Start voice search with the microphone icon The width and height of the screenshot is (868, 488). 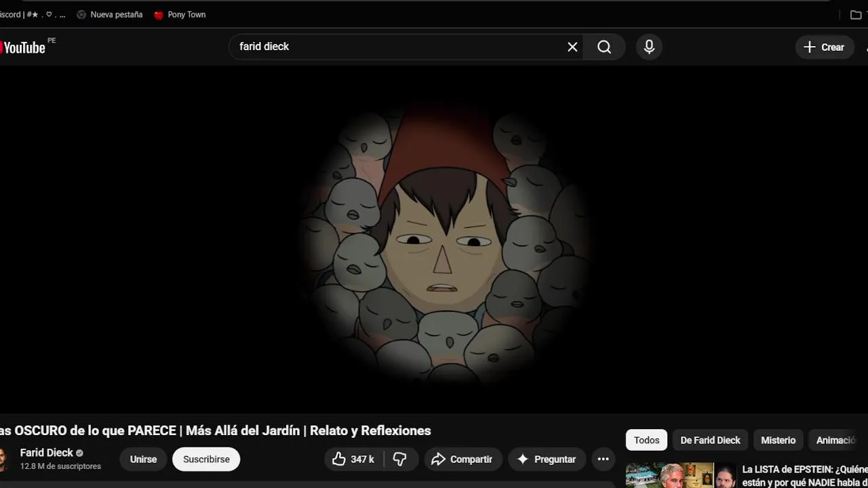point(649,47)
